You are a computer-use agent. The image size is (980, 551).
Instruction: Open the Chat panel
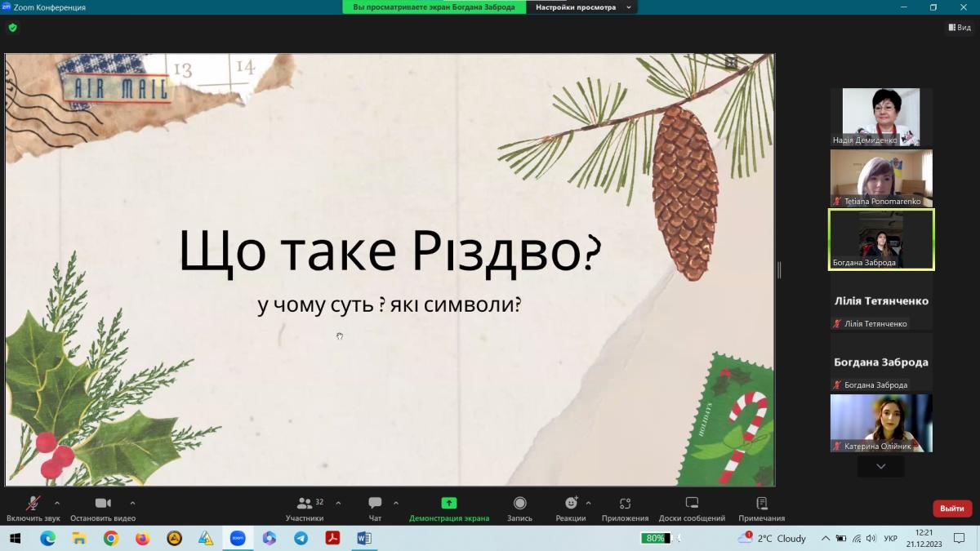pyautogui.click(x=375, y=508)
